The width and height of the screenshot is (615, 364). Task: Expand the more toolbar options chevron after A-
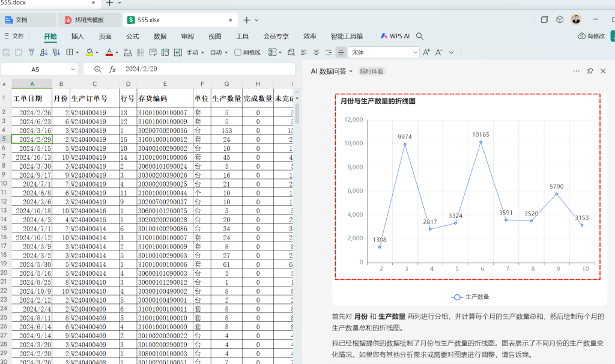[x=452, y=52]
